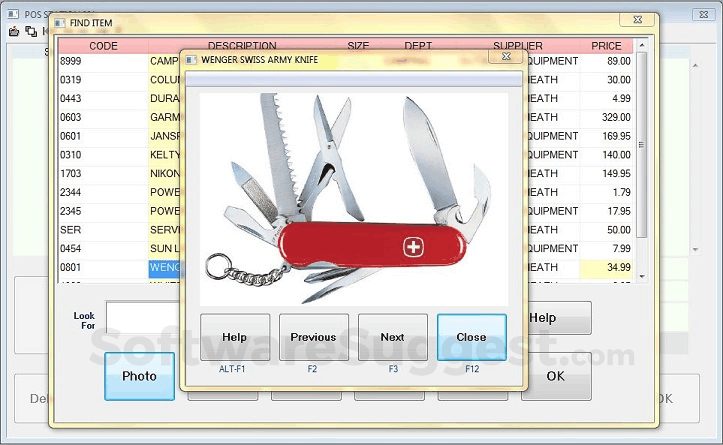Viewport: 723px width, 445px height.
Task: Click the 7.99 price cell
Action: pos(606,249)
